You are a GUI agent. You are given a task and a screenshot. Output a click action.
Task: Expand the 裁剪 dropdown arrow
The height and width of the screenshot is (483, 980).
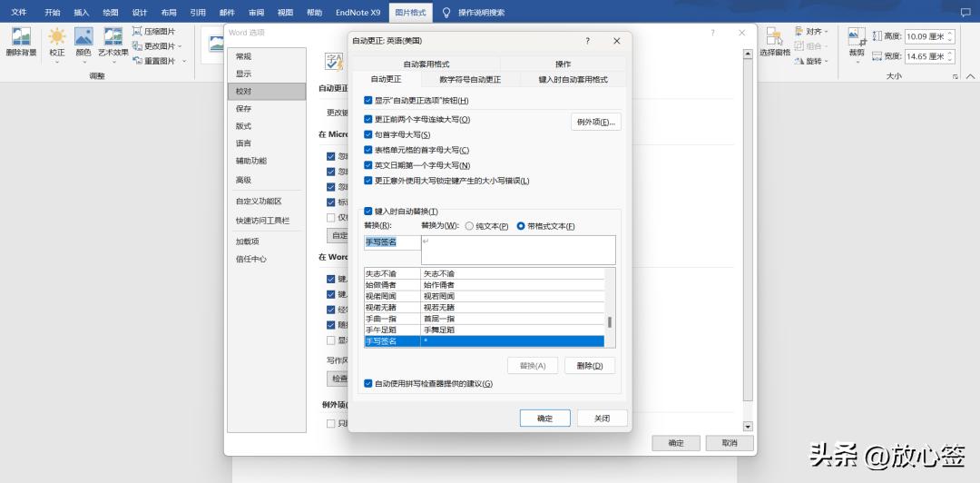[857, 62]
